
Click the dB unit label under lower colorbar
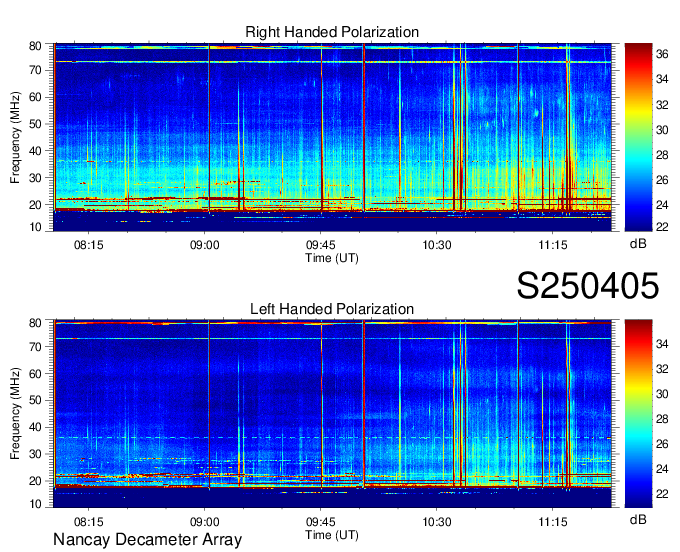(x=638, y=519)
